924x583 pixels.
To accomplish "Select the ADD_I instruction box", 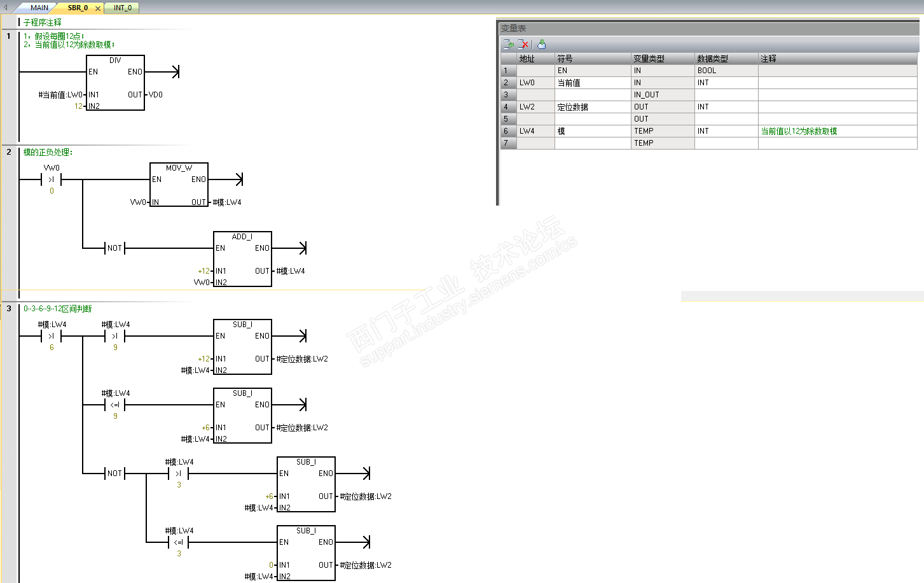I will [x=242, y=259].
